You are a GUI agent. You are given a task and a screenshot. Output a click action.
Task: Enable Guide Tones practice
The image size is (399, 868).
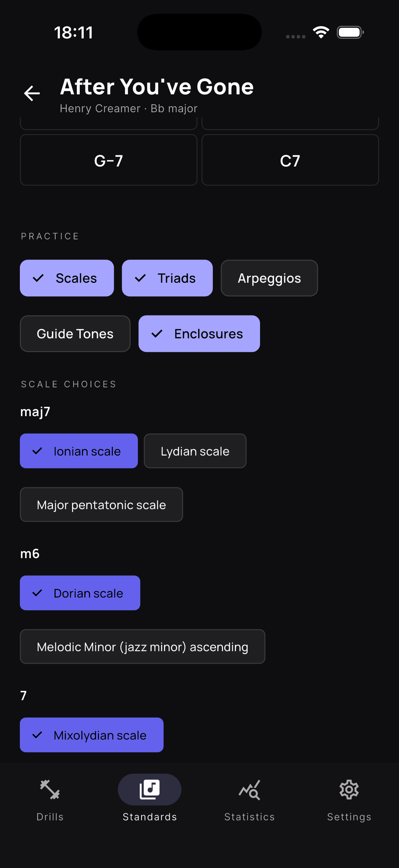(x=75, y=334)
